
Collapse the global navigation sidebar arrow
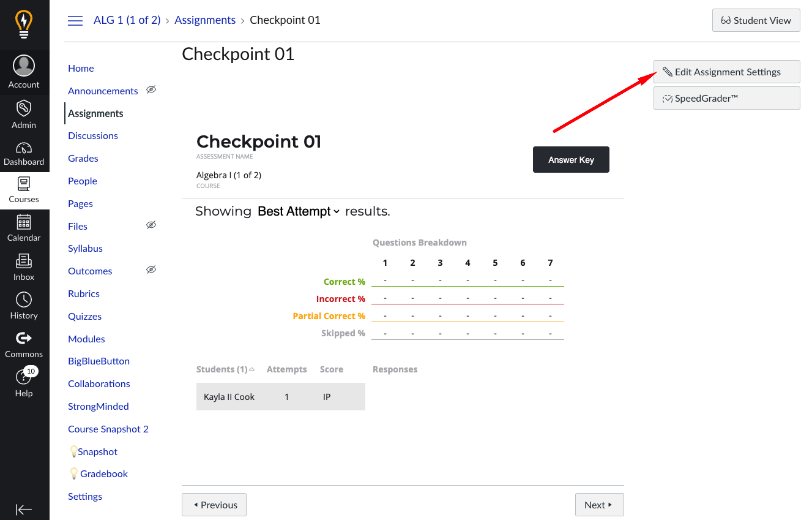point(24,510)
